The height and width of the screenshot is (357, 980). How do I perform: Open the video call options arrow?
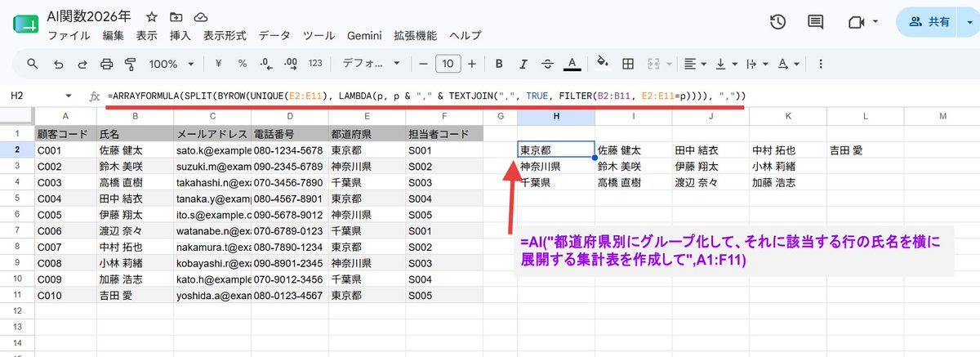point(875,23)
